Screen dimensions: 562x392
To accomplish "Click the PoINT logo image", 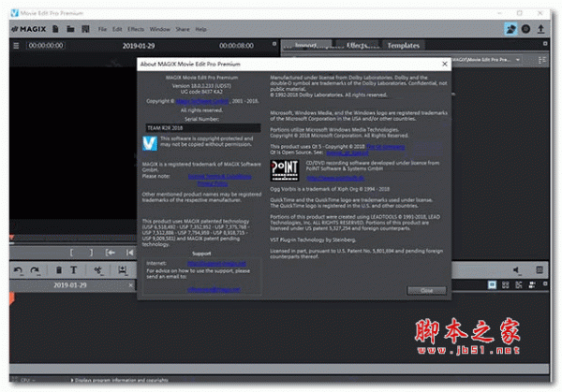I will pyautogui.click(x=285, y=171).
